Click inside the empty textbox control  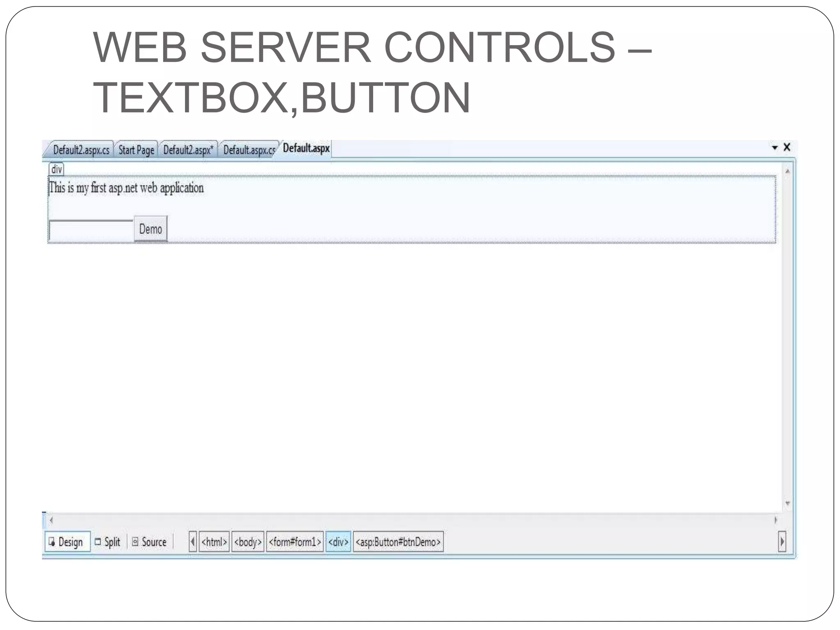click(x=91, y=231)
